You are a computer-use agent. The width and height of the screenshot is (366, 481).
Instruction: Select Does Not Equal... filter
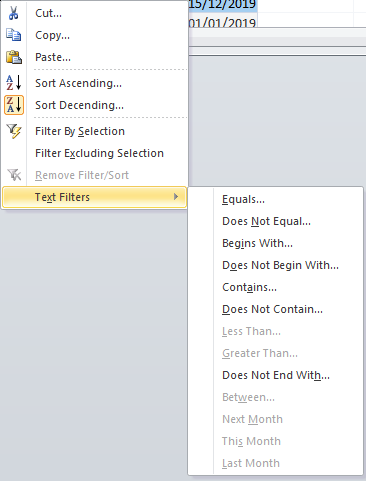(x=266, y=221)
